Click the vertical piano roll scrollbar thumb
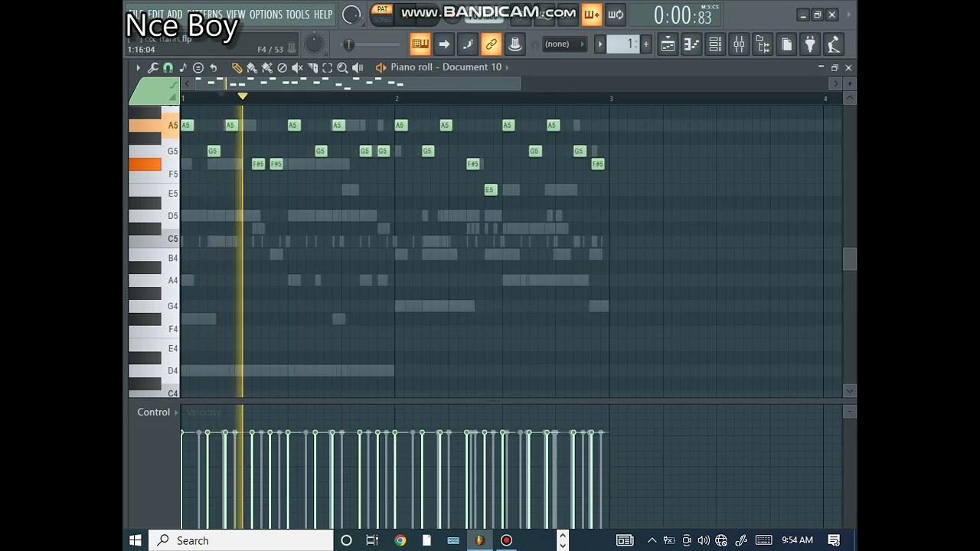The image size is (980, 551). (849, 259)
